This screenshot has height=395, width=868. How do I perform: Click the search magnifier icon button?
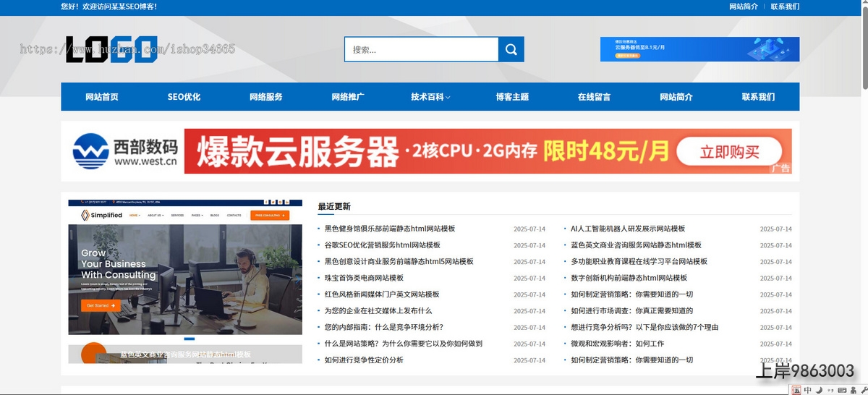point(511,50)
